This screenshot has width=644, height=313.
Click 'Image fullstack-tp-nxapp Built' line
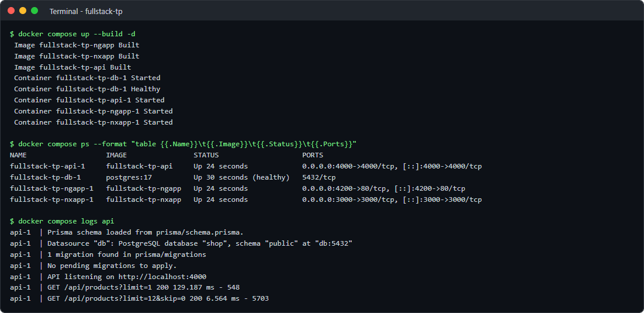click(77, 56)
